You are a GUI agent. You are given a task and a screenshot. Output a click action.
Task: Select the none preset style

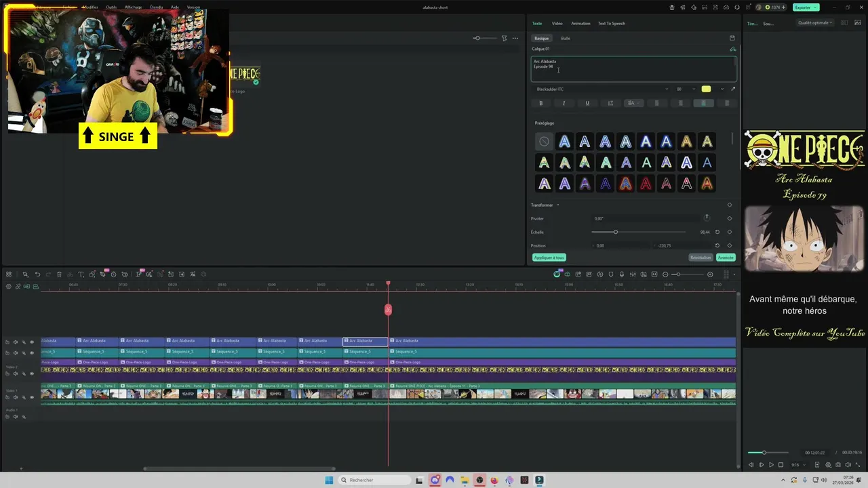544,142
